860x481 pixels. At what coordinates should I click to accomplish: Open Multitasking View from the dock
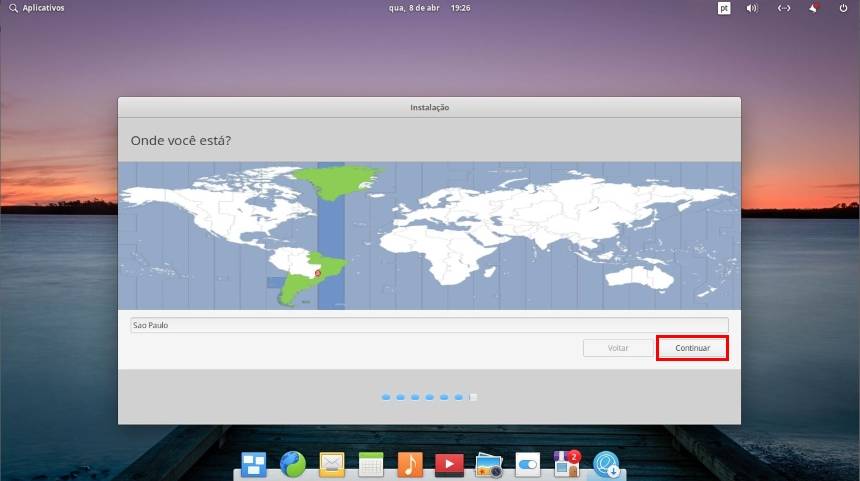coord(254,463)
